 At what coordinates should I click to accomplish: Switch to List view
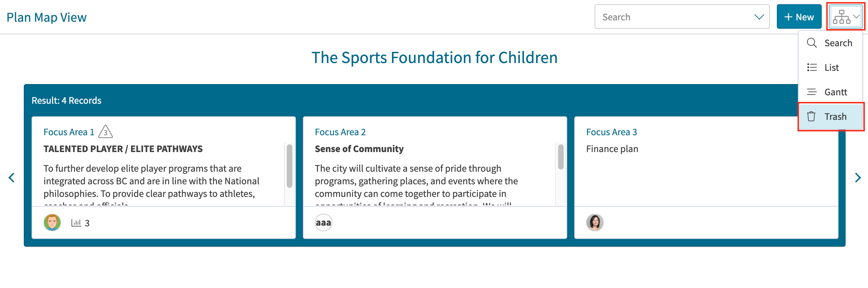(x=830, y=68)
